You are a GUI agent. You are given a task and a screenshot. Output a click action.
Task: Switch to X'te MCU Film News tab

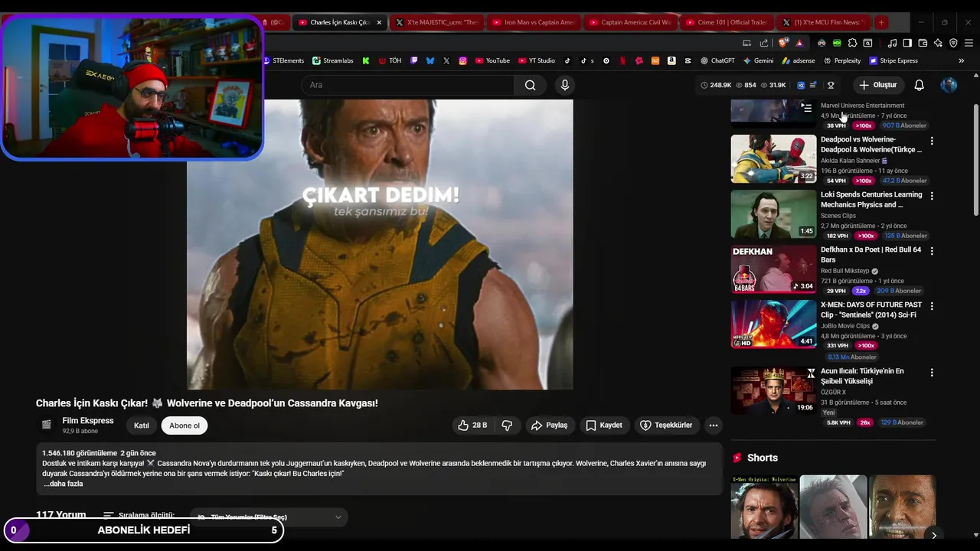823,22
